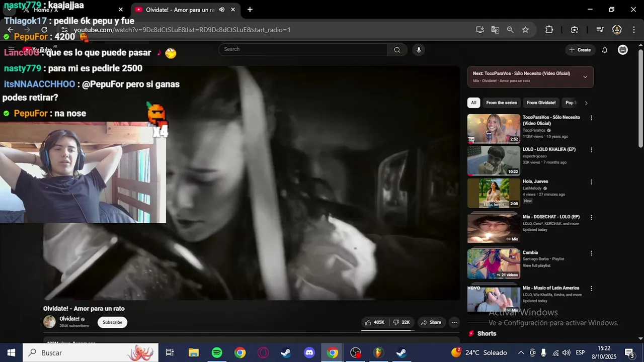This screenshot has height=362, width=644.
Task: Open File Explorer from the taskbar
Action: point(194,352)
